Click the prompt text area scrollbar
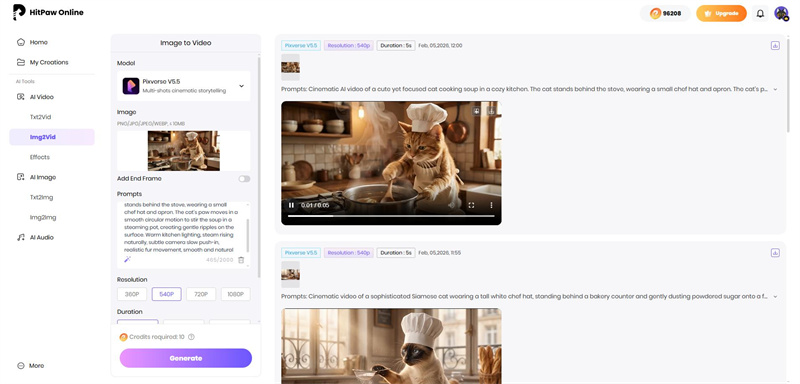 click(248, 236)
